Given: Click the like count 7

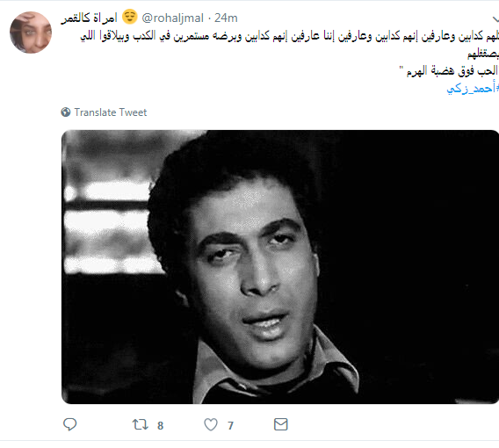Looking at the screenshot, I should click(231, 426).
